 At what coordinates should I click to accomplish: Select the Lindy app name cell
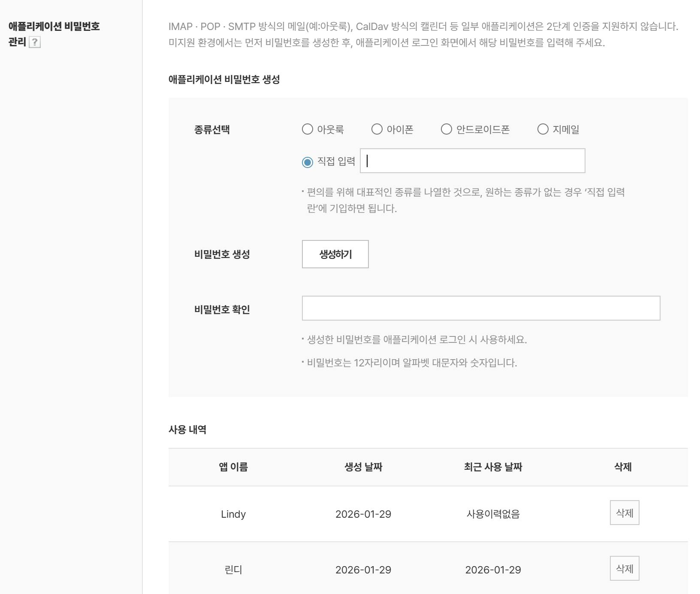coord(233,514)
